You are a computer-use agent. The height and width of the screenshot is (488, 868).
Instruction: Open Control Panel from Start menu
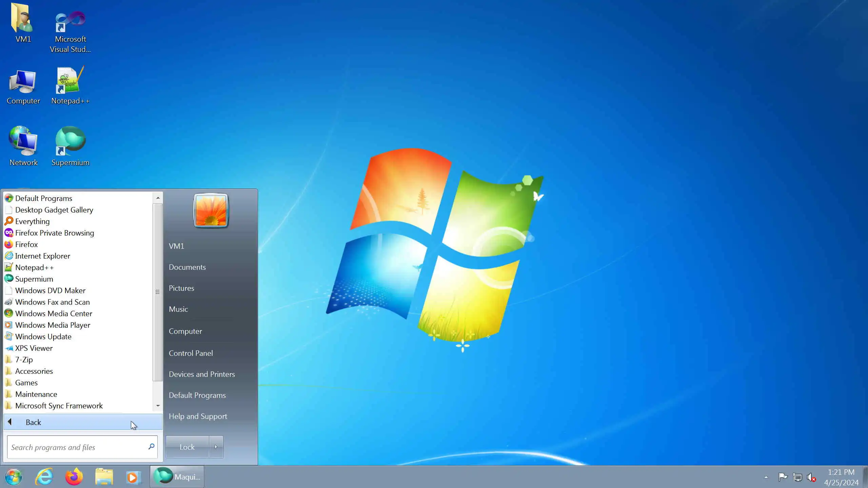[191, 353]
